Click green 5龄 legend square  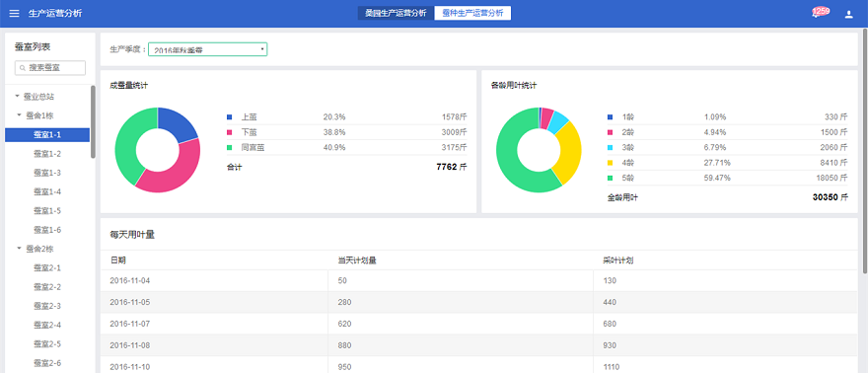point(610,179)
